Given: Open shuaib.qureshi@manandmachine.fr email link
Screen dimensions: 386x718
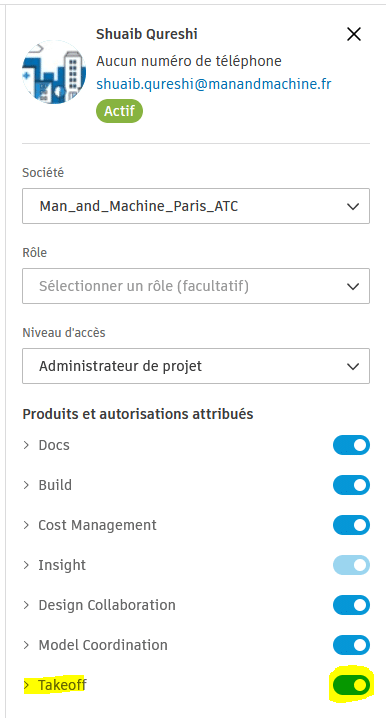Looking at the screenshot, I should click(x=213, y=84).
